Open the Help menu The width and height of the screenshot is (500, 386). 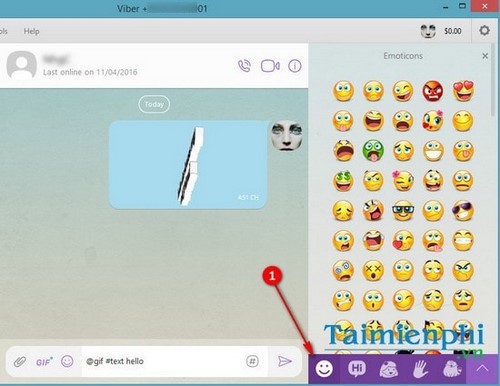click(31, 31)
